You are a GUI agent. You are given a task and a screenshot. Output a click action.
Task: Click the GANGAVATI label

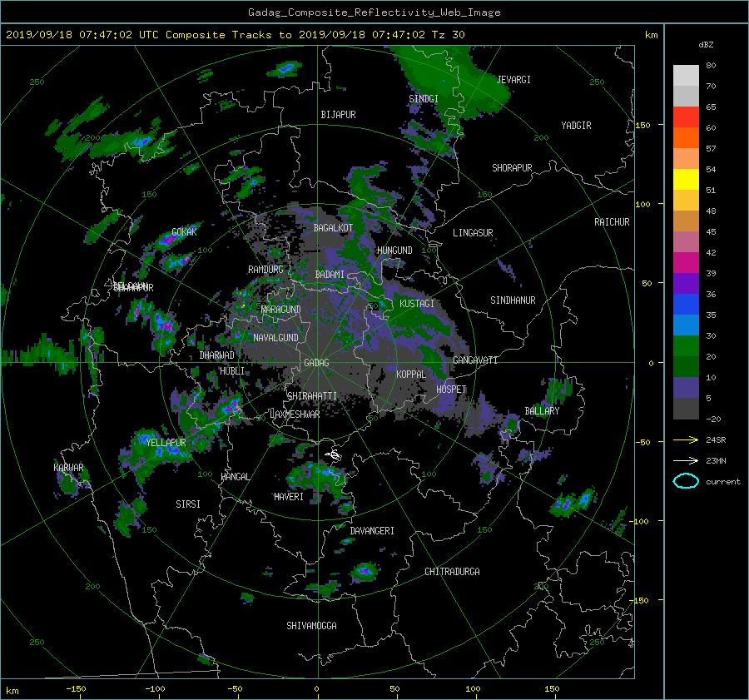coord(475,360)
